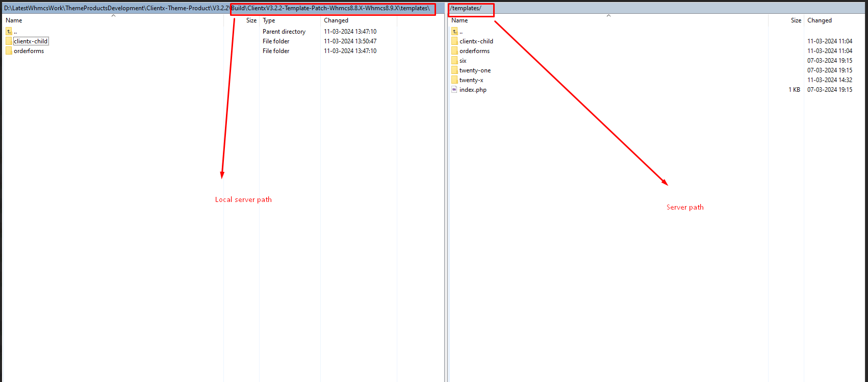Click the parent directory icon in remote panel
The height and width of the screenshot is (382, 868).
coord(454,32)
